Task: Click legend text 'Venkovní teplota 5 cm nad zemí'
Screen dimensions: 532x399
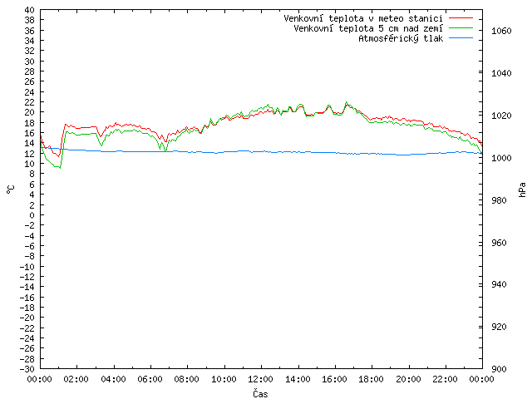Action: point(368,28)
